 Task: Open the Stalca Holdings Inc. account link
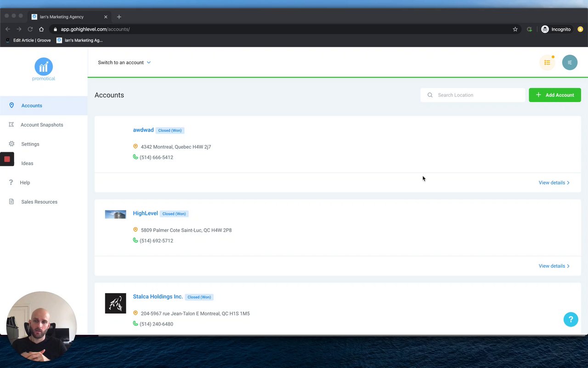click(158, 296)
